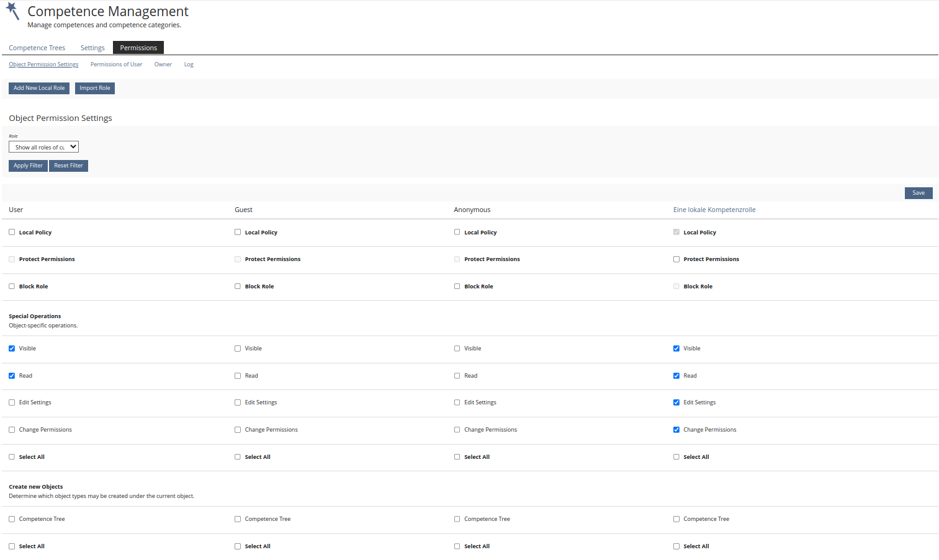Enable Local Policy for User role
The width and height of the screenshot is (939, 560).
point(12,232)
